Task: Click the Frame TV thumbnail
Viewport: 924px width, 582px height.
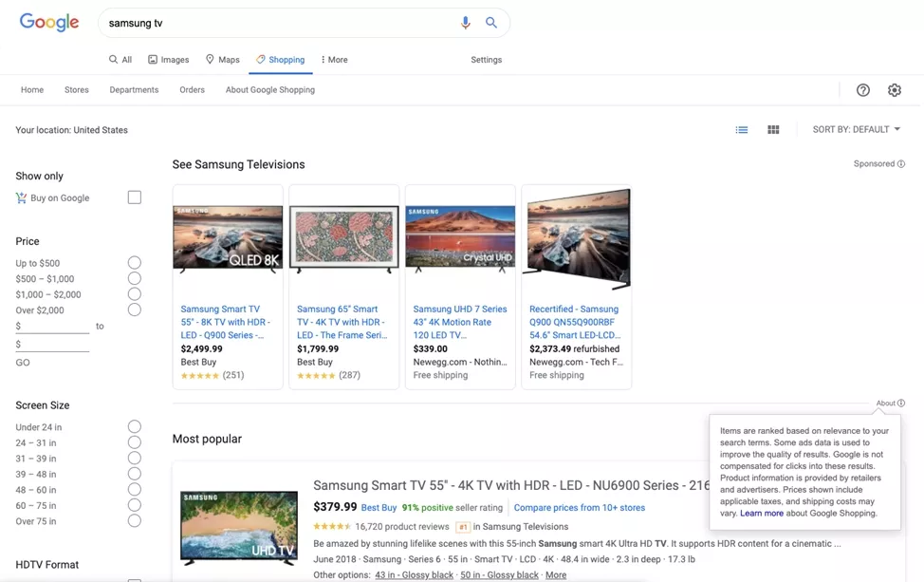Action: [x=343, y=239]
